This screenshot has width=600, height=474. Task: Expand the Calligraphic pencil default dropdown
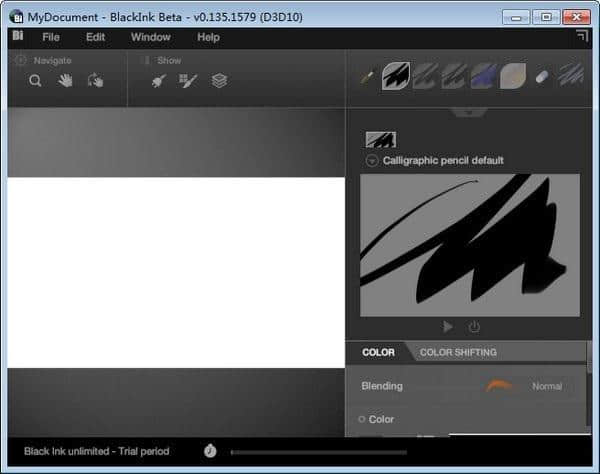372,160
